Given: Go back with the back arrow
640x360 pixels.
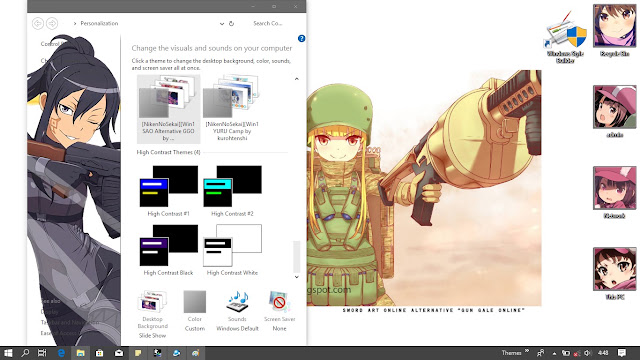Looking at the screenshot, I should pos(38,24).
